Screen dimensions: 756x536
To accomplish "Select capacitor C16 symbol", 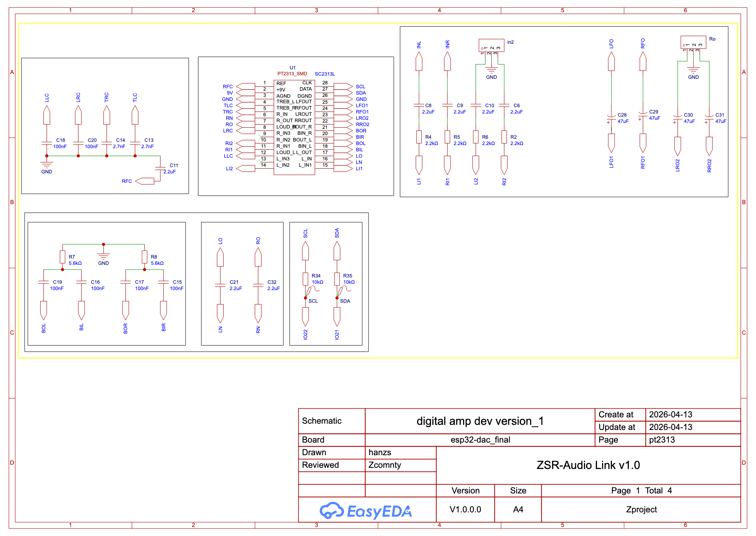I will pyautogui.click(x=82, y=282).
